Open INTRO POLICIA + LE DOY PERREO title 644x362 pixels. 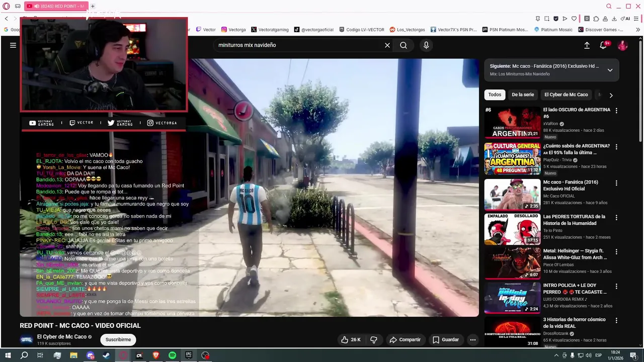tap(575, 289)
